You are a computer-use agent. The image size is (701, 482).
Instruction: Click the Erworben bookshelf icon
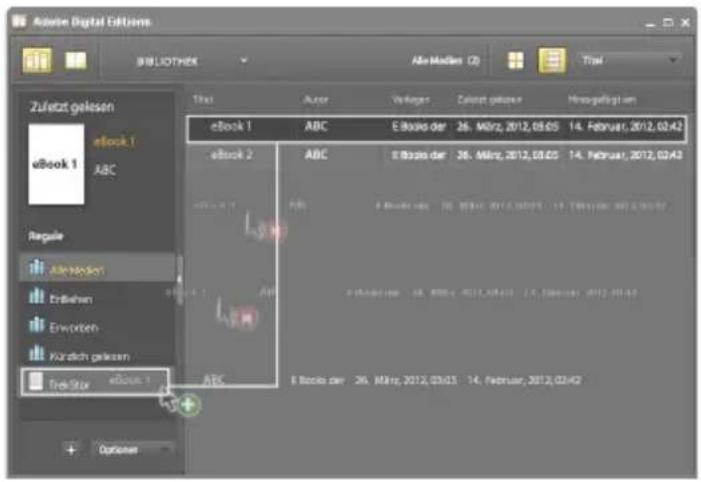[x=36, y=325]
